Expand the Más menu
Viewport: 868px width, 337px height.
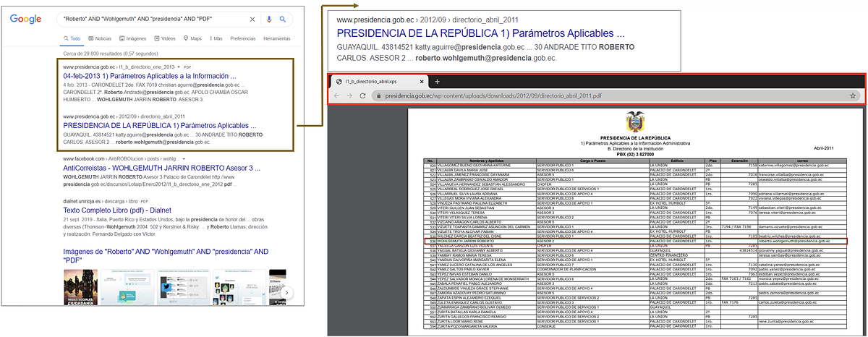click(x=216, y=38)
